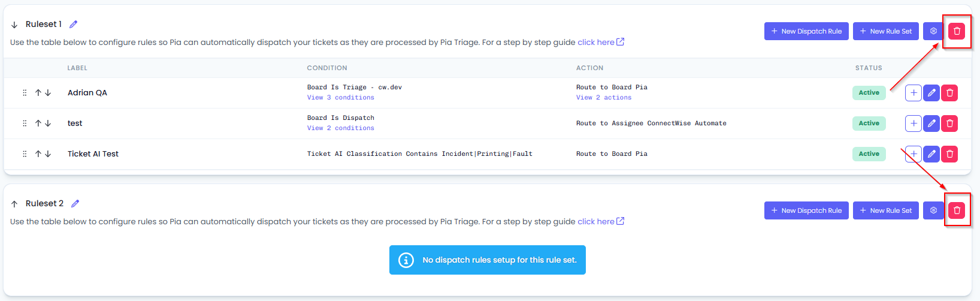Toggle Active status of Adrian QA
Image resolution: width=980 pixels, height=301 pixels.
tap(869, 93)
